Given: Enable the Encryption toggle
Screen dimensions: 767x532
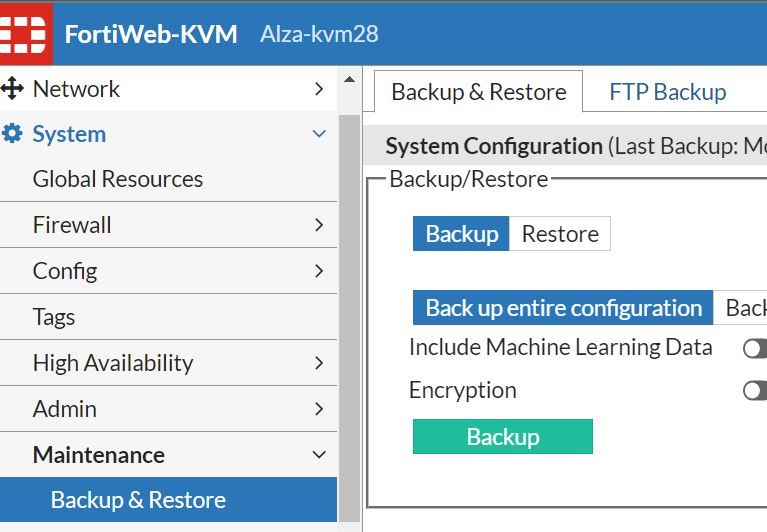Looking at the screenshot, I should coord(756,390).
